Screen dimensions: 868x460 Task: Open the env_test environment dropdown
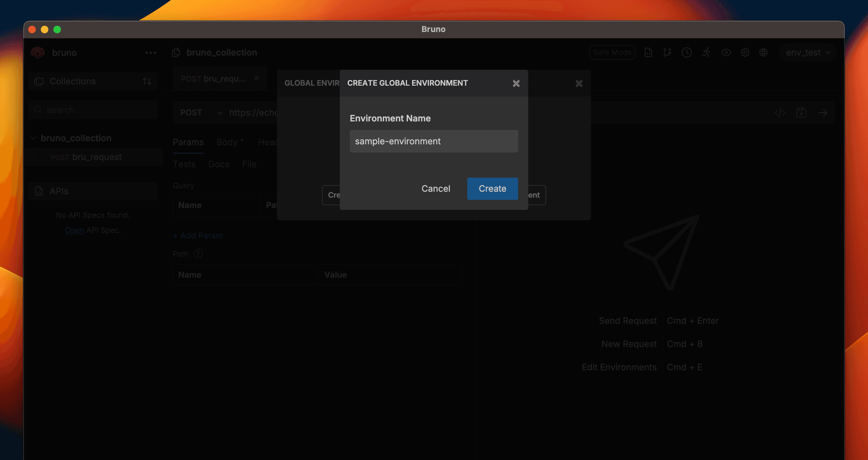click(x=807, y=52)
